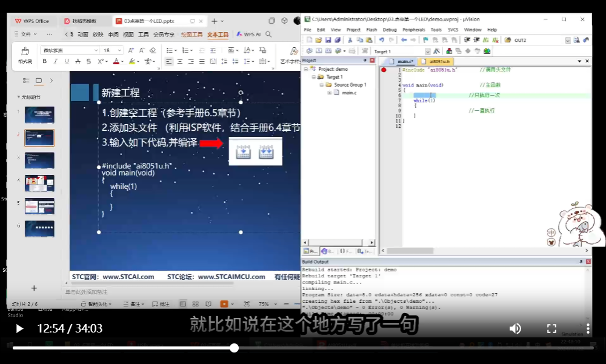
Task: Open editor tab list dropdown arrow
Action: point(579,61)
